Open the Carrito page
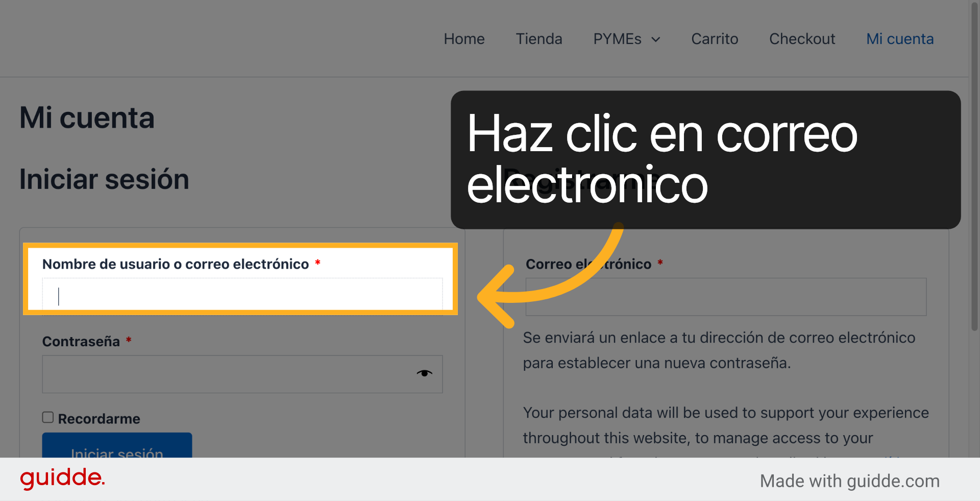The image size is (980, 501). point(715,39)
